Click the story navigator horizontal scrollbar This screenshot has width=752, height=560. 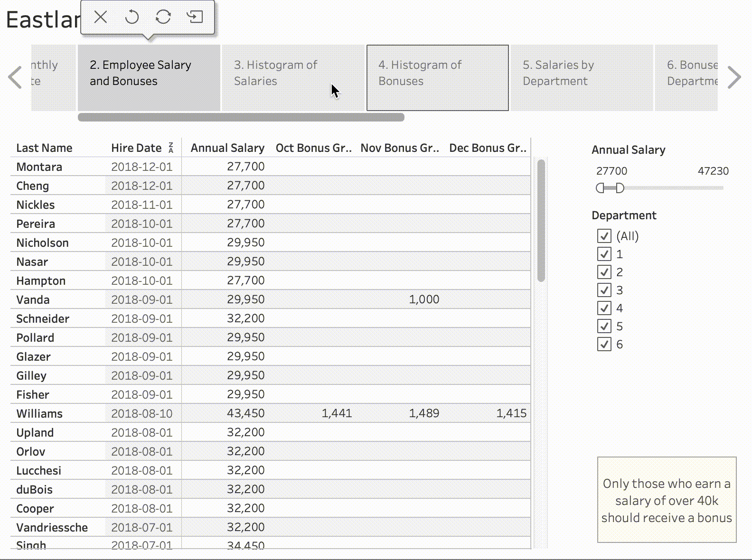point(241,117)
